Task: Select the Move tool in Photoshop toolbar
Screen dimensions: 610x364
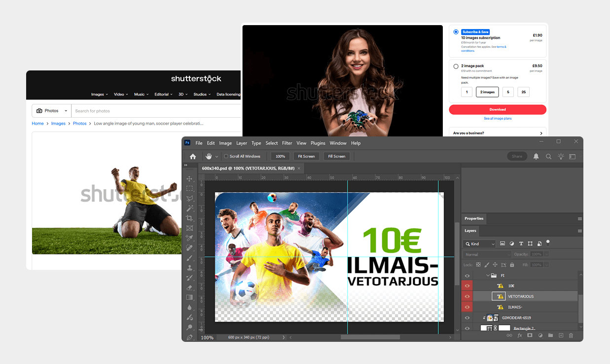Action: coord(189,179)
